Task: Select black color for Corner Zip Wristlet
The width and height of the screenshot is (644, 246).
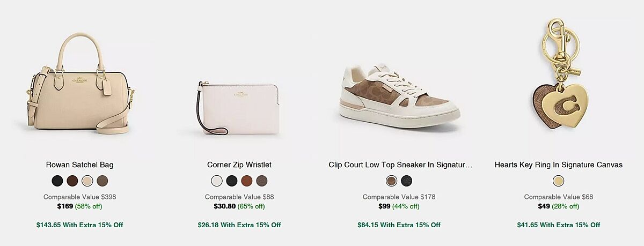Action: (x=232, y=181)
